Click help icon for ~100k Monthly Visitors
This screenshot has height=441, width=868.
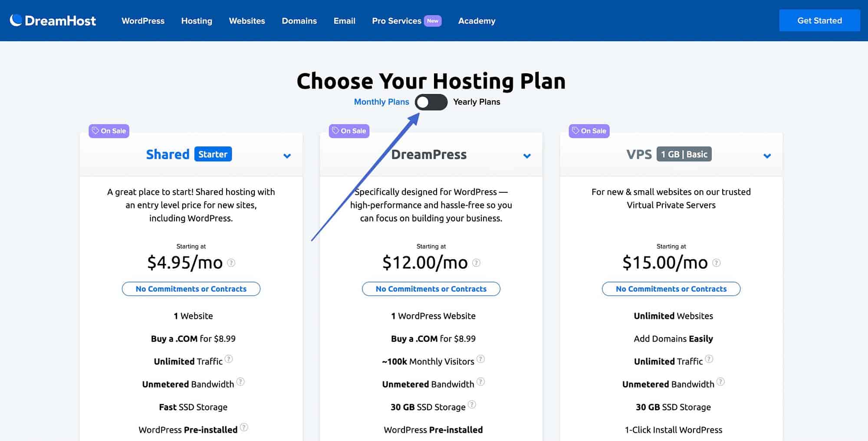coord(480,359)
